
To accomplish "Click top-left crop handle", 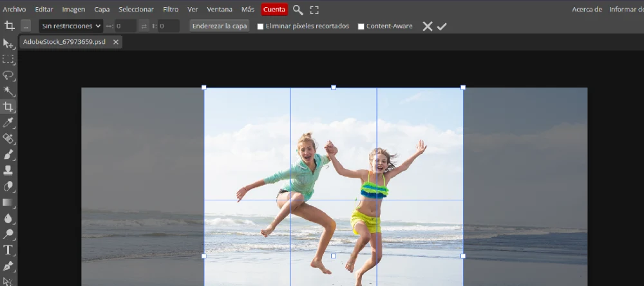I will (x=204, y=88).
